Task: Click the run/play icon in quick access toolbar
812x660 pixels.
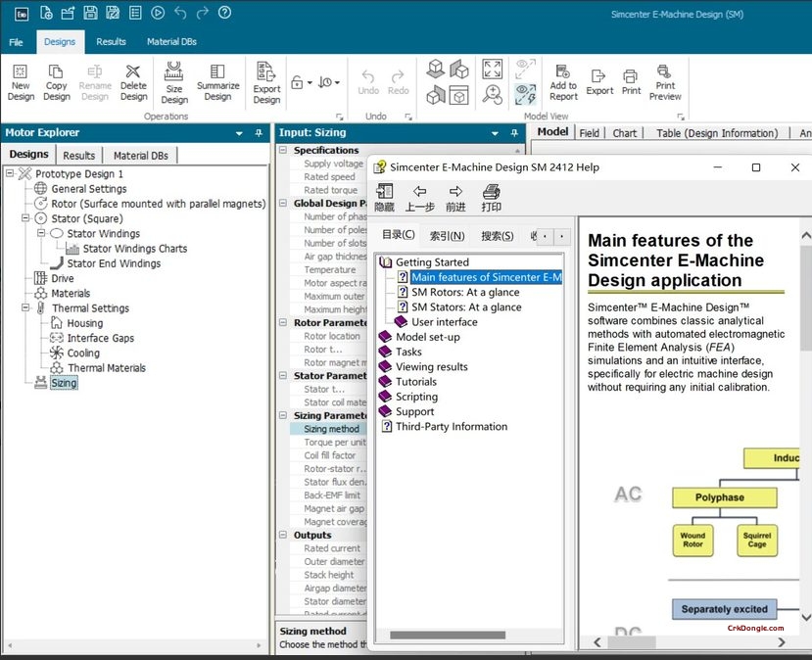Action: (158, 13)
